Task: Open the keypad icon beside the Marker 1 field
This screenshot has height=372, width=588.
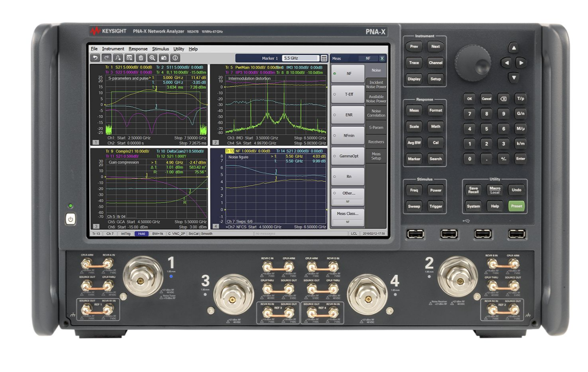Action: coord(324,58)
